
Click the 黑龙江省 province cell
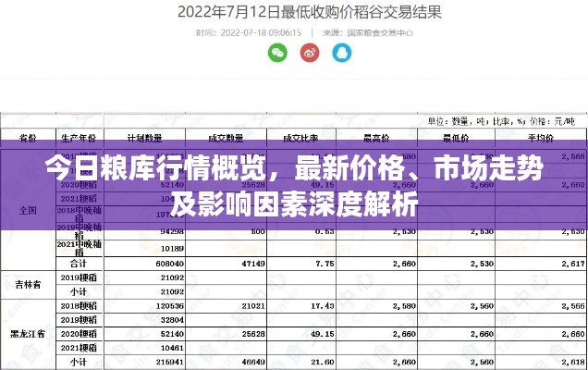[x=27, y=331]
